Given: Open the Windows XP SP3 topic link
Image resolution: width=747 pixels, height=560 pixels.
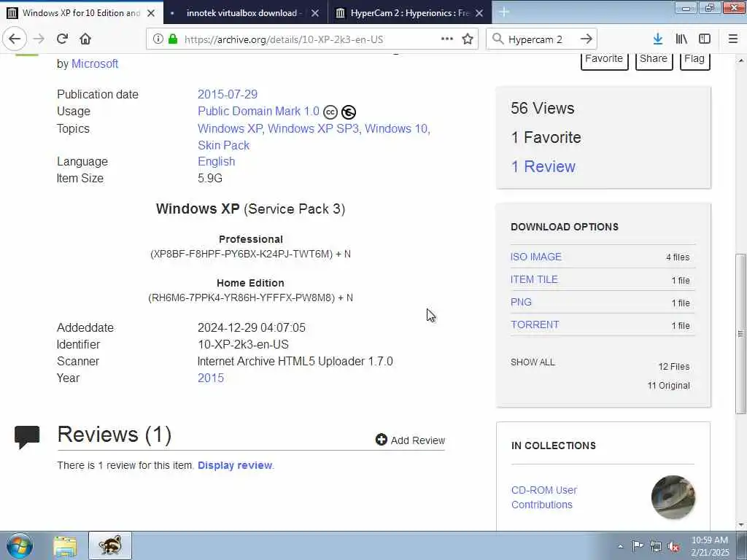Looking at the screenshot, I should tap(314, 128).
